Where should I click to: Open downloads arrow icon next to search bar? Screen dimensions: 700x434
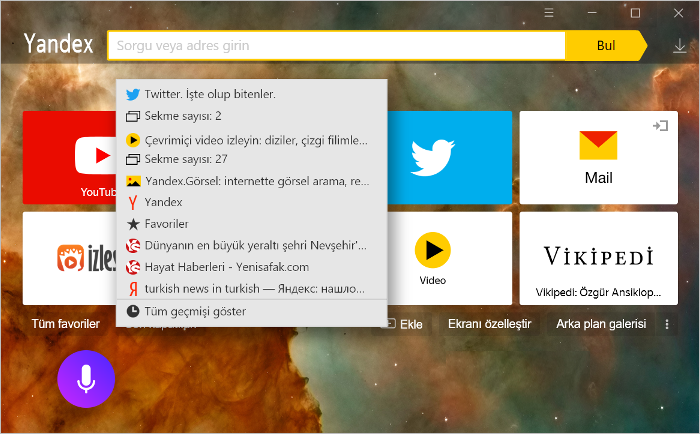(679, 46)
